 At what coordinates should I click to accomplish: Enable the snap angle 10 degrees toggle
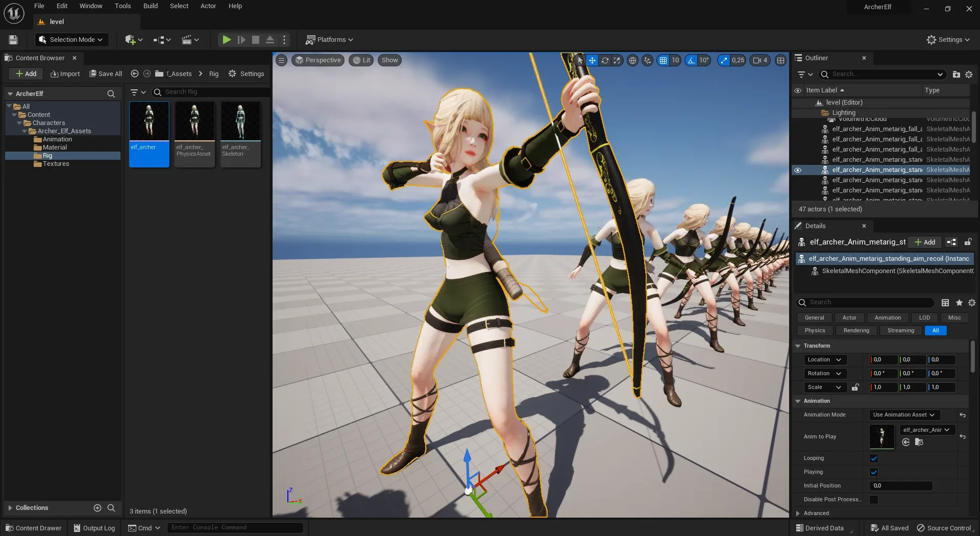coord(692,60)
